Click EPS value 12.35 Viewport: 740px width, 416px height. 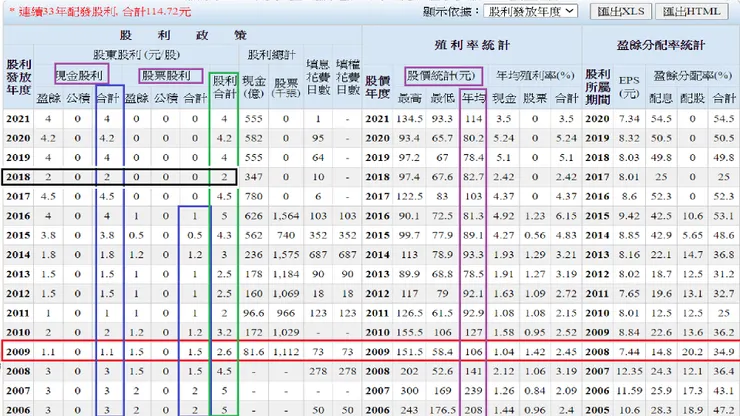coord(629,372)
